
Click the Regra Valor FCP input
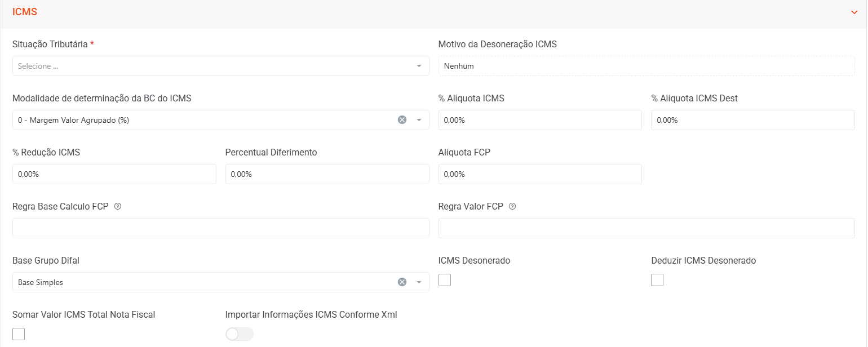coord(646,228)
